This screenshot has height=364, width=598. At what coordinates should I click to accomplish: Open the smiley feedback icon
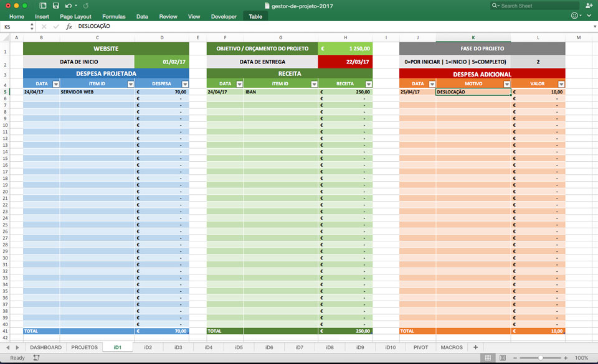tap(574, 16)
